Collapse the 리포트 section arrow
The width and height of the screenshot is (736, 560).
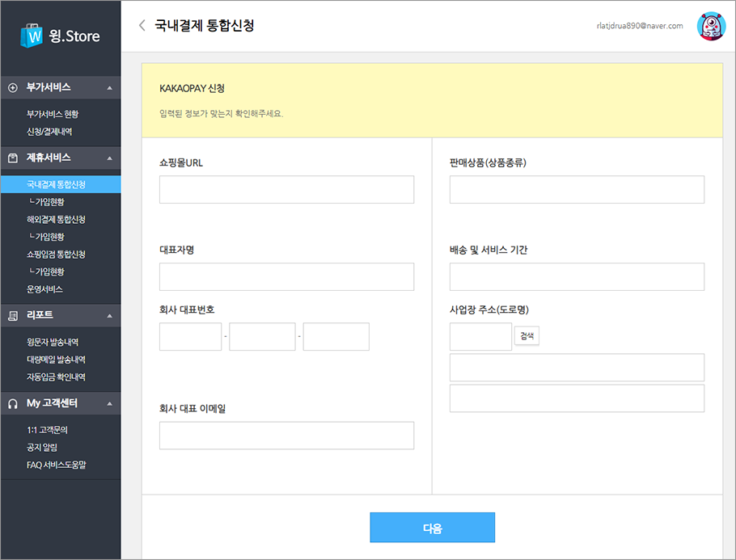pos(109,316)
